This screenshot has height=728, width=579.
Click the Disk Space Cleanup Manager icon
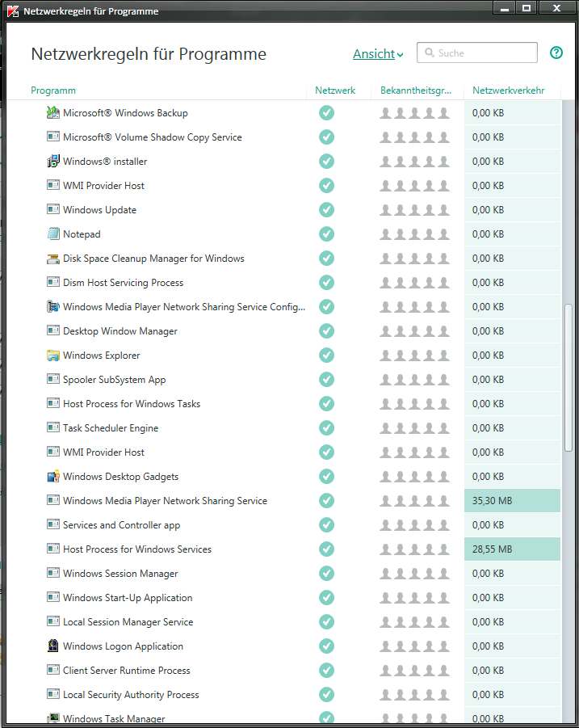(52, 258)
